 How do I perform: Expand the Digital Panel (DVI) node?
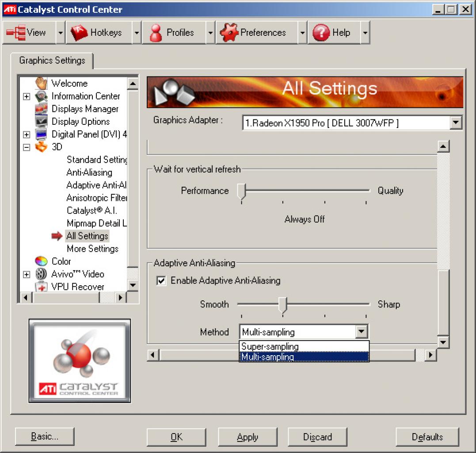(27, 134)
